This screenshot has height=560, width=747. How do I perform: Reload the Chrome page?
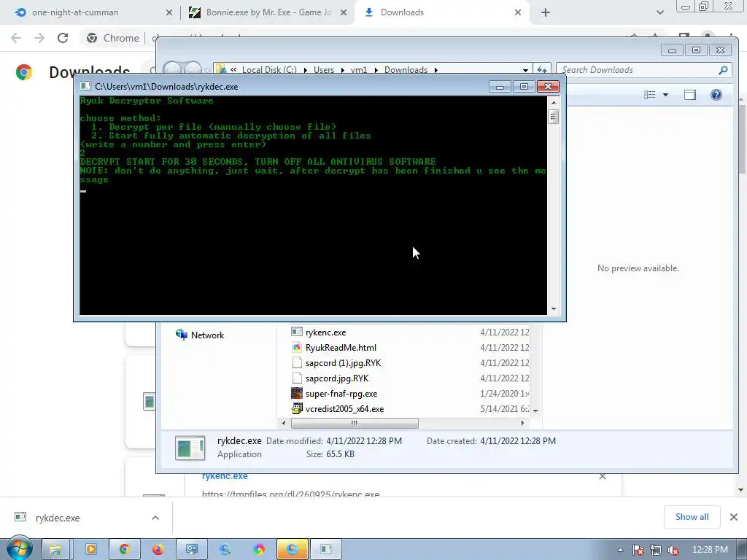pos(63,38)
